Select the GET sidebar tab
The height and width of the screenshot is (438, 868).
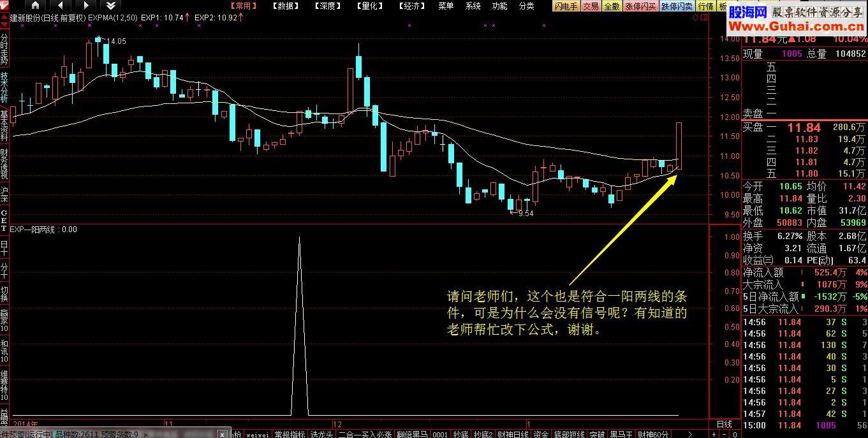pos(4,221)
